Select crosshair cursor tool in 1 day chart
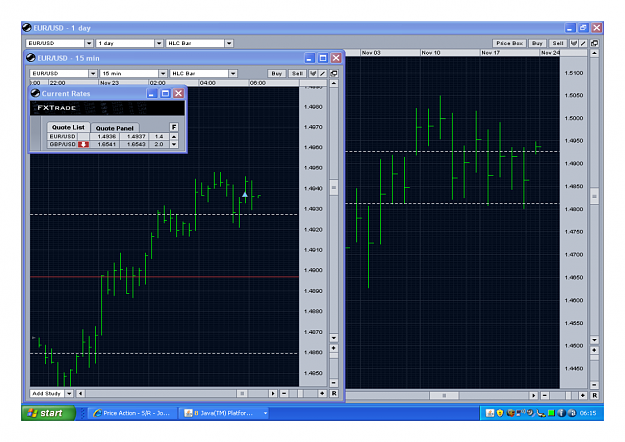 point(574,43)
